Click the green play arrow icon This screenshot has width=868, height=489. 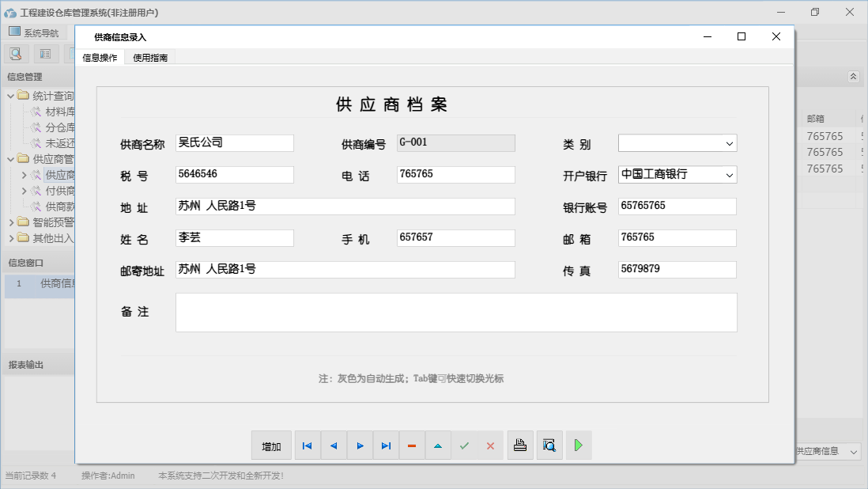pos(579,445)
